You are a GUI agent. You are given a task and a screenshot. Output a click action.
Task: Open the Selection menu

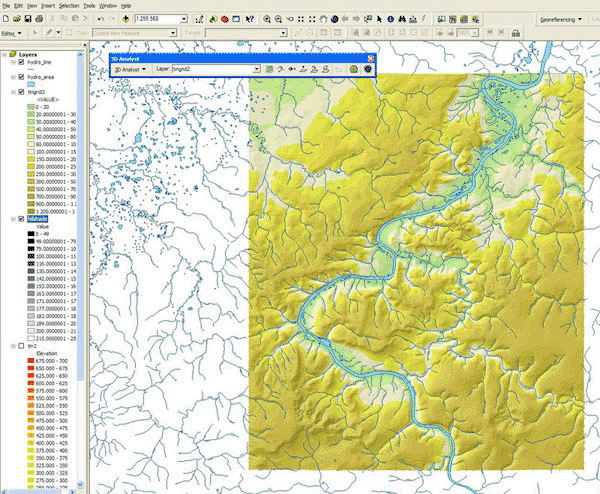(69, 6)
